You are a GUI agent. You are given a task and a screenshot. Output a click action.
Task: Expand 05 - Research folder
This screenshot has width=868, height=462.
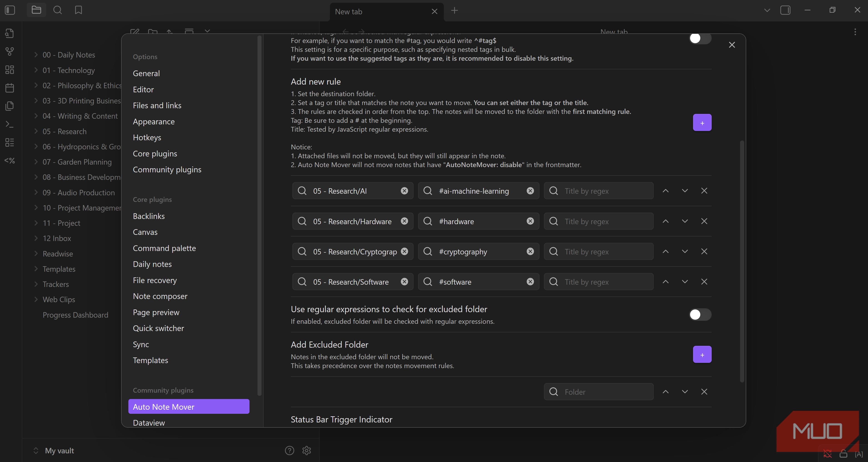pos(36,131)
